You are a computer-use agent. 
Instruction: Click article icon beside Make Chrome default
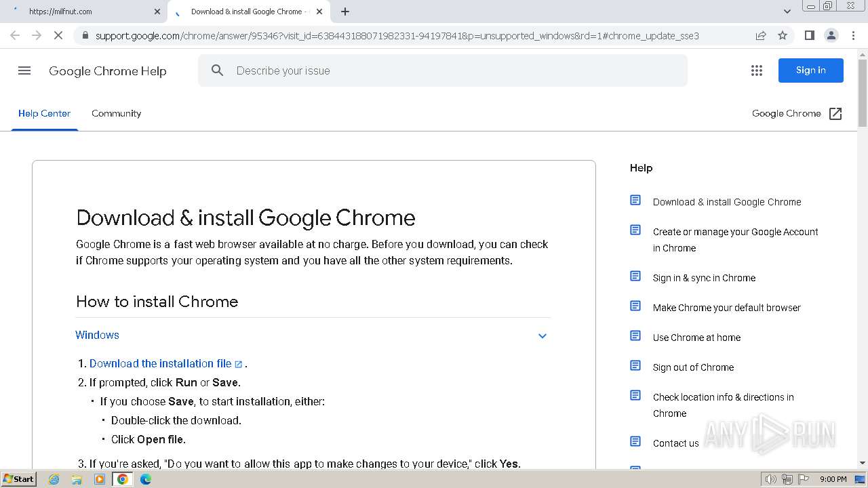click(635, 306)
